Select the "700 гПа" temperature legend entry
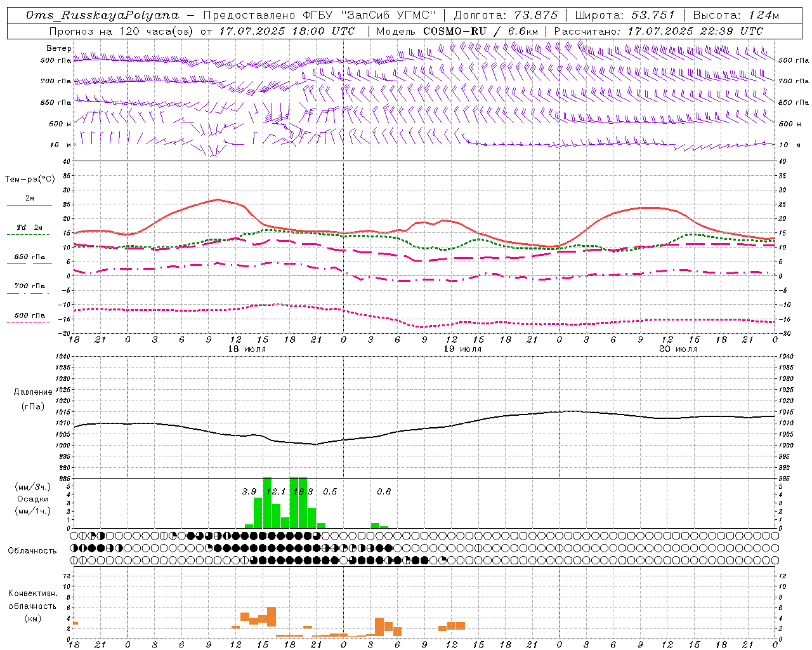The height and width of the screenshot is (650, 812). click(30, 286)
